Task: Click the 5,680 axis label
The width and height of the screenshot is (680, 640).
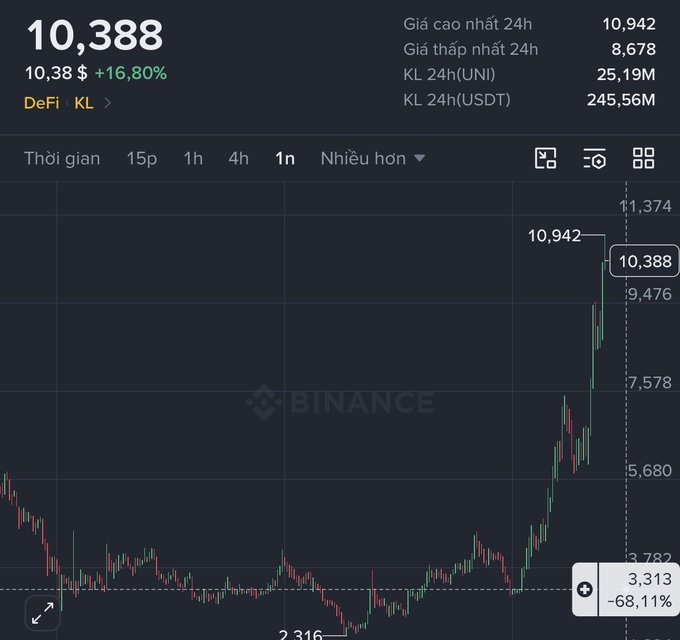Action: 650,470
